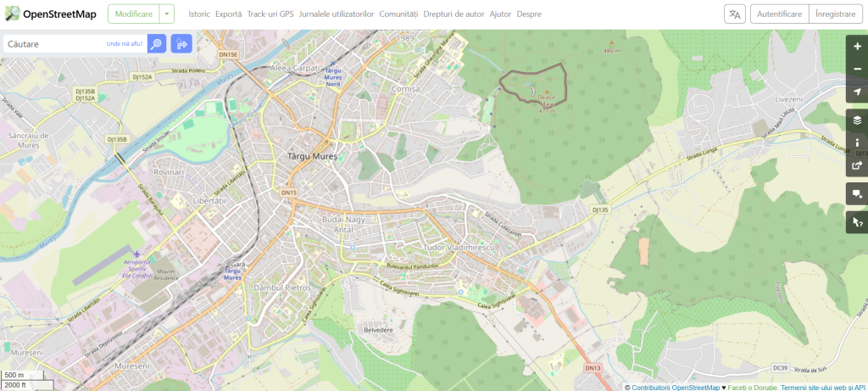This screenshot has width=868, height=391.
Task: Open the language selector button
Action: tap(735, 14)
